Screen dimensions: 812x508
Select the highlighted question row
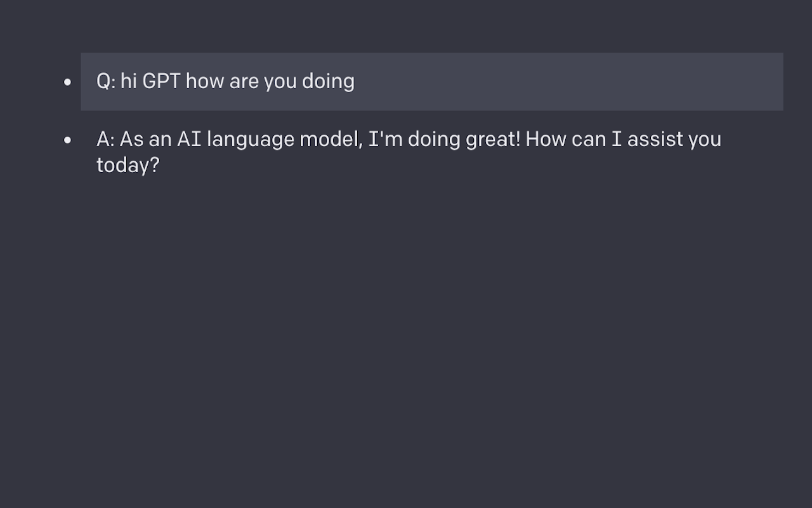point(432,82)
